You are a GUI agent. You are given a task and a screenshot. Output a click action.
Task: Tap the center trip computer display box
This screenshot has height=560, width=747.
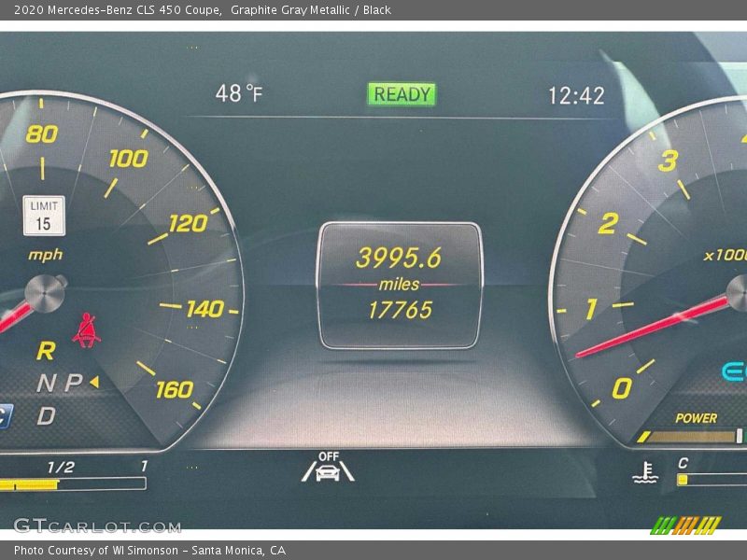(400, 286)
